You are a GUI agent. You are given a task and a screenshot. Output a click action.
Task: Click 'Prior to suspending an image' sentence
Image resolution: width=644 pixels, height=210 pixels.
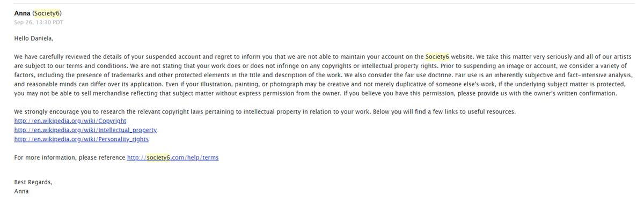pyautogui.click(x=322, y=70)
